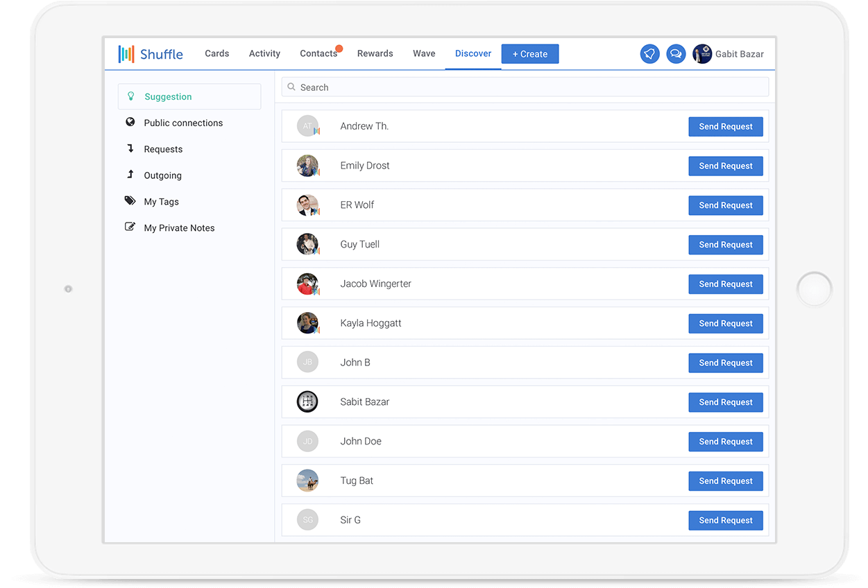Send request to Sabit Bazar
Screen dimensions: 868x588
coord(725,402)
